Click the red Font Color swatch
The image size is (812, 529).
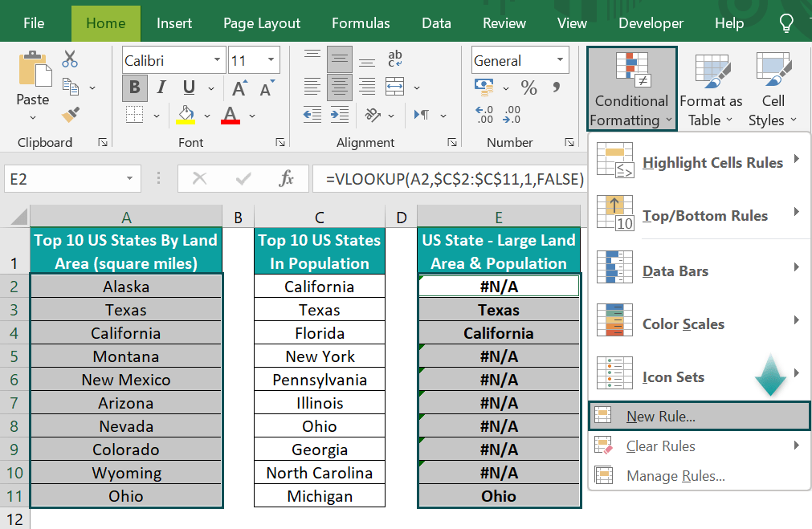tap(231, 115)
